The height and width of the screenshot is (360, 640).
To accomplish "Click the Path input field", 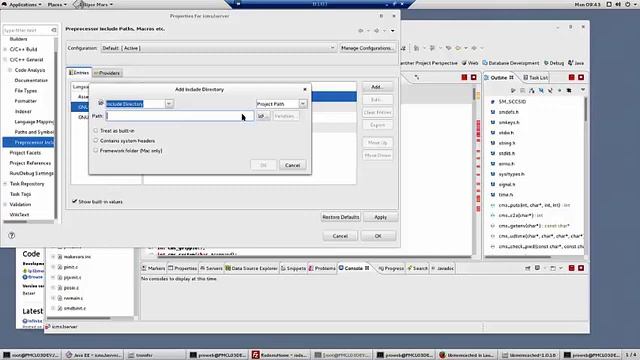I will (x=180, y=116).
